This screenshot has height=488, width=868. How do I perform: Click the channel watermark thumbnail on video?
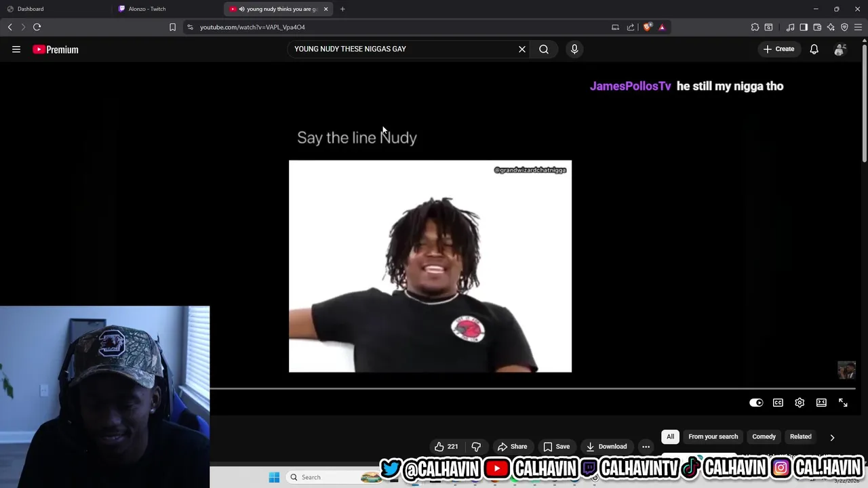[x=846, y=370]
